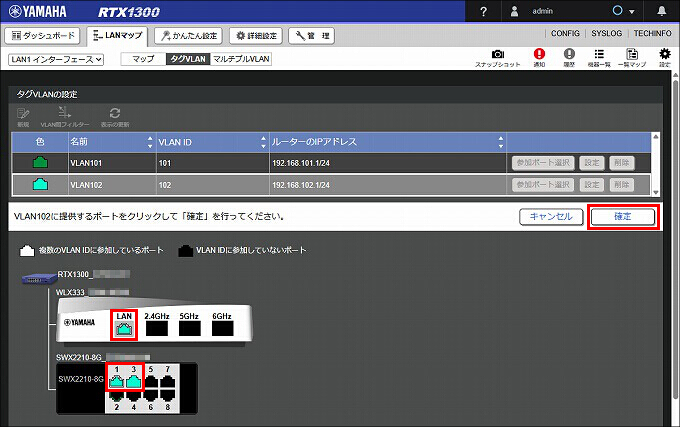This screenshot has height=427, width=680.
Task: Open the LAN1 インターフェース dropdown
Action: pos(56,59)
